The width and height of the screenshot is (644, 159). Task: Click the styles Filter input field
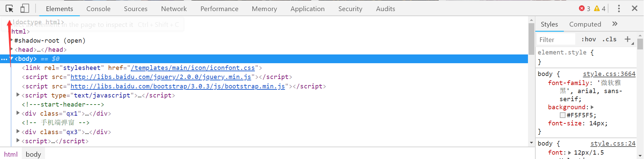point(556,40)
